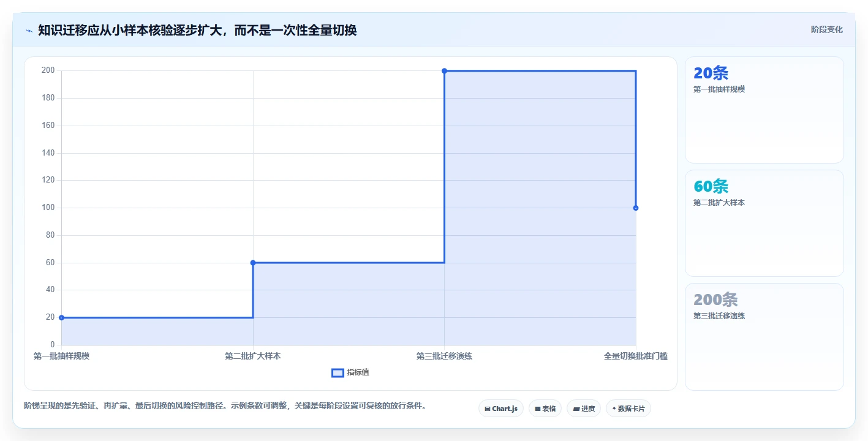
Task: Click the 60条 value card
Action: (x=764, y=223)
